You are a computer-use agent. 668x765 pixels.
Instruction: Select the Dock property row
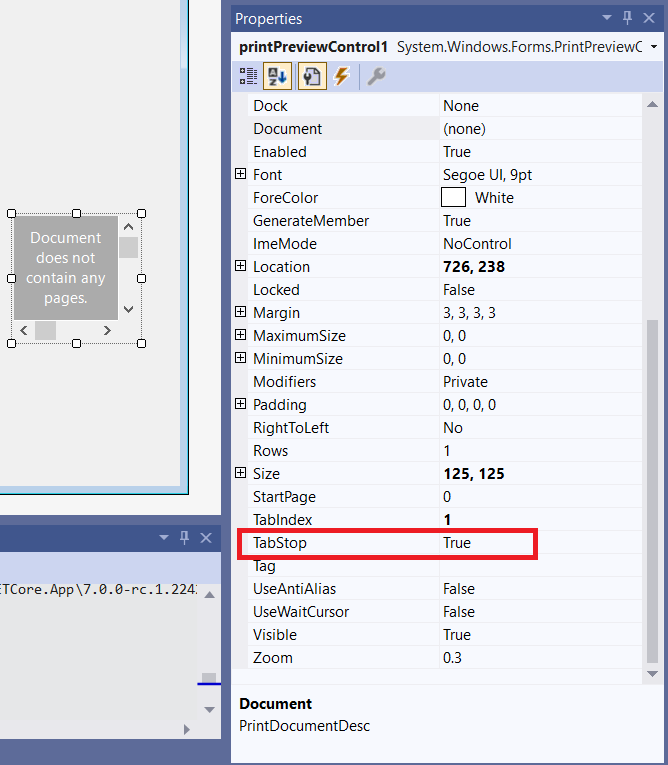pyautogui.click(x=445, y=106)
